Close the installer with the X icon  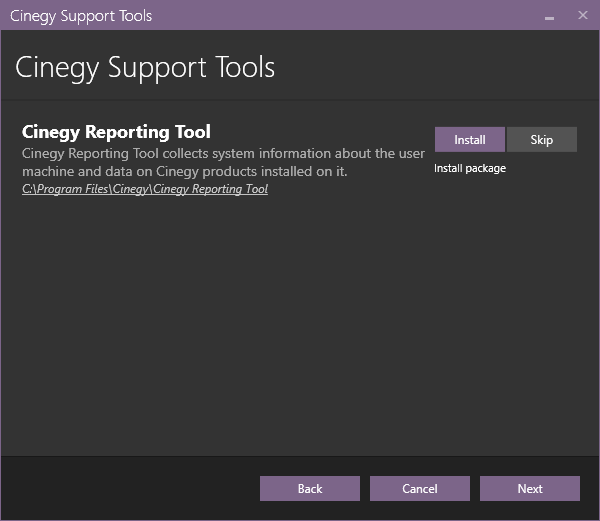click(582, 15)
